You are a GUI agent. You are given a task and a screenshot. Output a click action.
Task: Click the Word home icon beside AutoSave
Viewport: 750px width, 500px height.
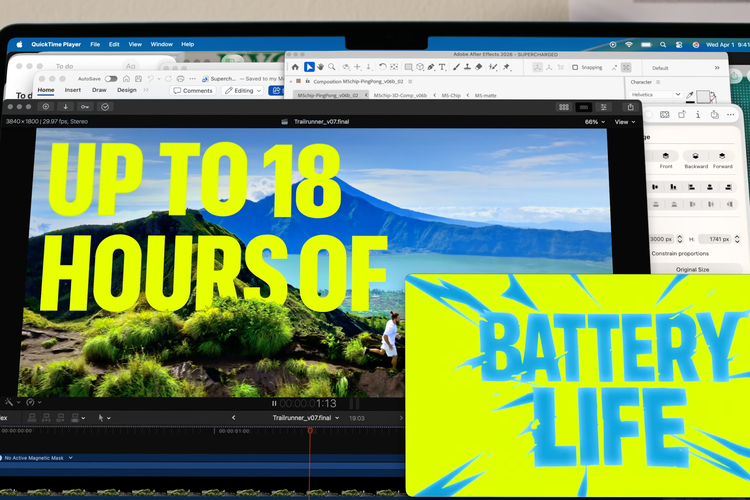coord(126,78)
